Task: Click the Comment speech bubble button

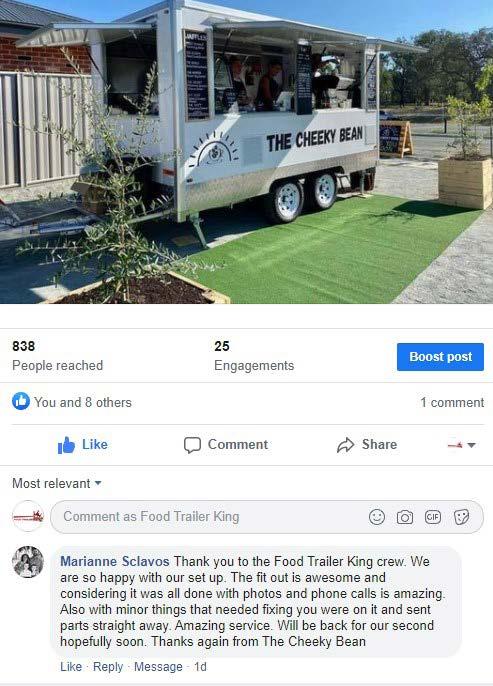Action: (x=225, y=444)
